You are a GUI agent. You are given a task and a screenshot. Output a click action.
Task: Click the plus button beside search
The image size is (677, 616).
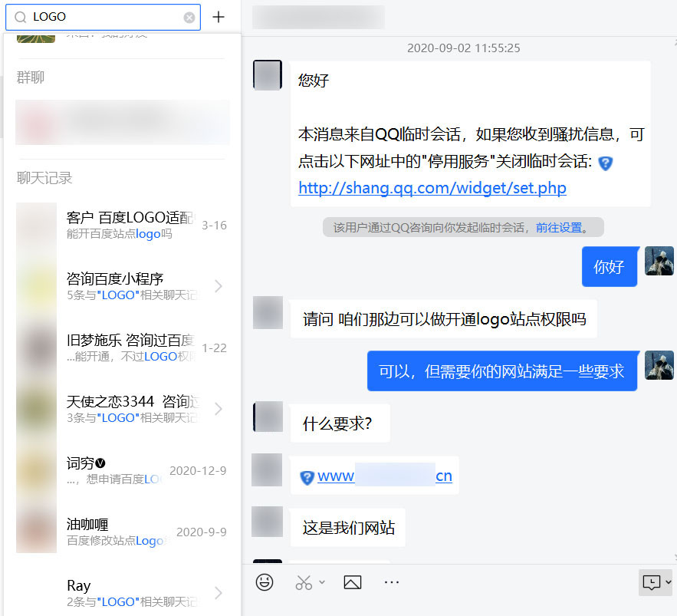219,17
